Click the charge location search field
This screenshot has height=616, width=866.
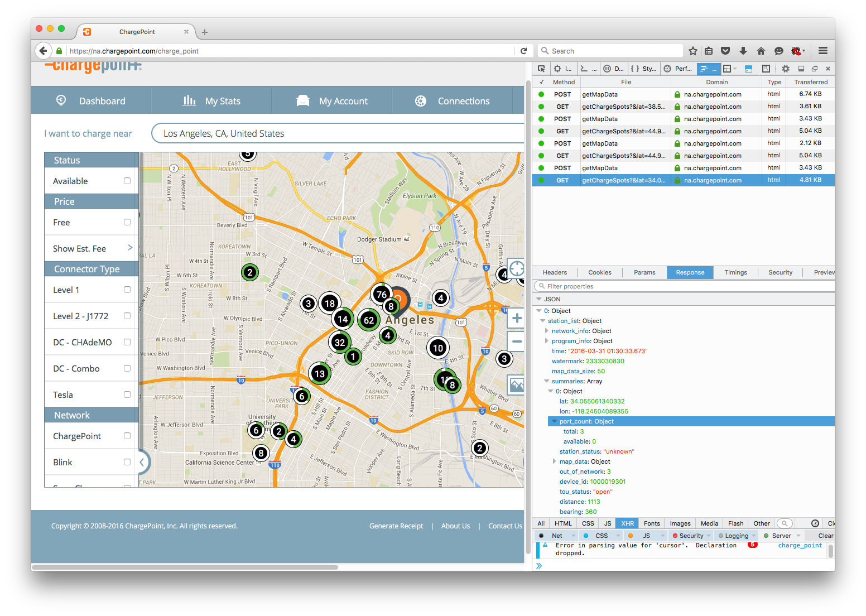pyautogui.click(x=338, y=133)
